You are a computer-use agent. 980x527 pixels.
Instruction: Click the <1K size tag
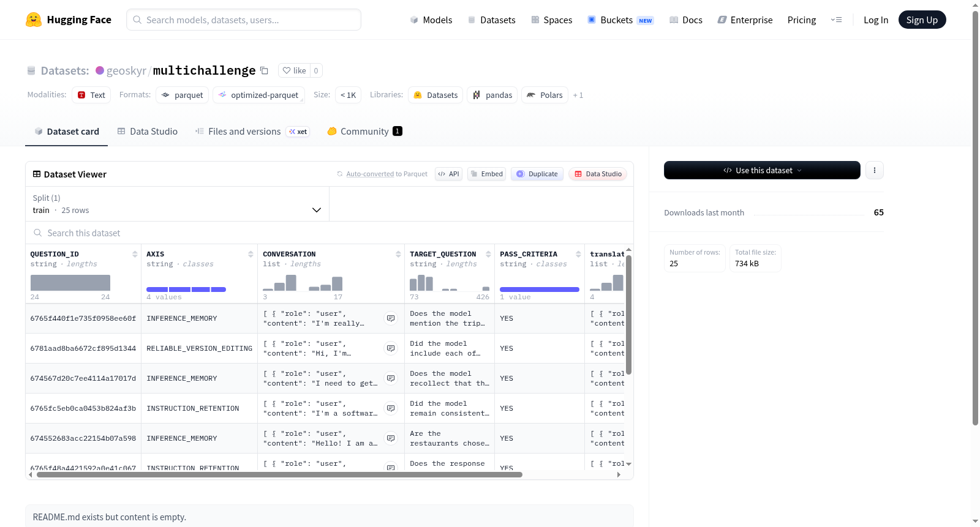coord(348,95)
